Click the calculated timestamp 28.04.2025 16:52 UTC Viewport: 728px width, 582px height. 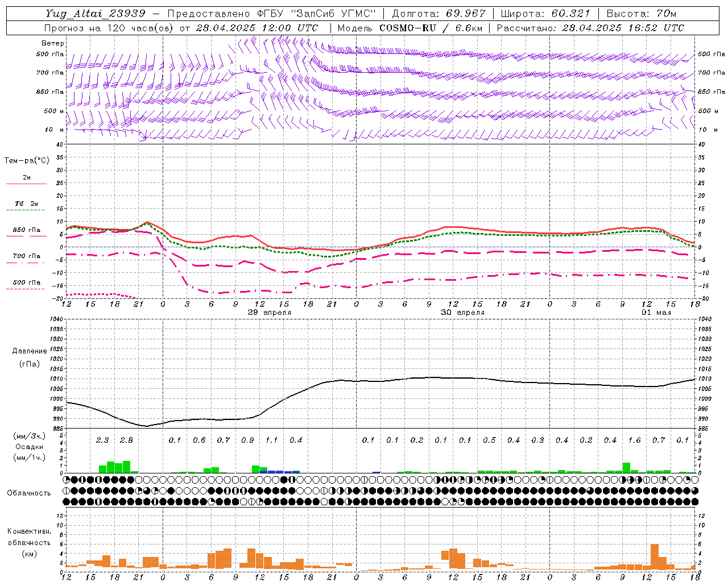[x=623, y=28]
